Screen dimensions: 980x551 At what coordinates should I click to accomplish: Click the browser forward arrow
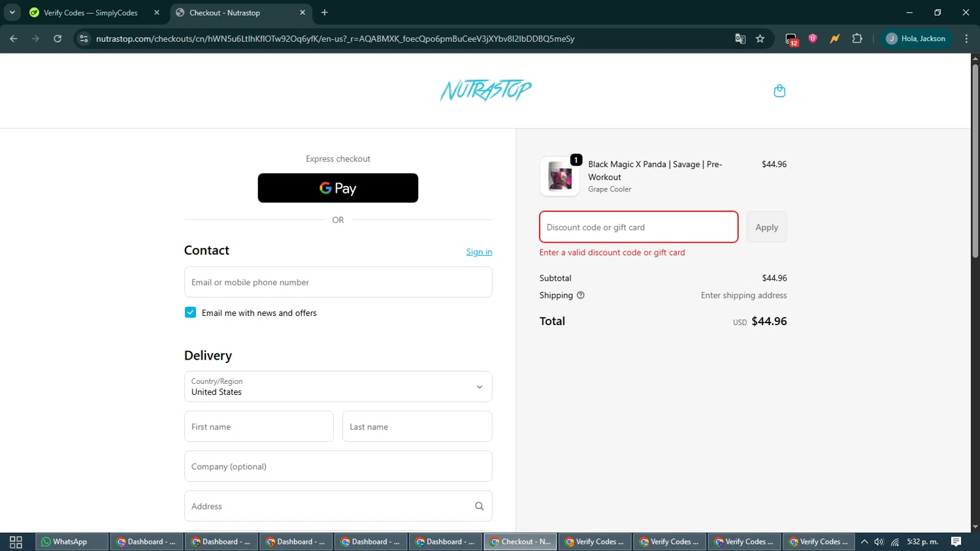coord(35,39)
